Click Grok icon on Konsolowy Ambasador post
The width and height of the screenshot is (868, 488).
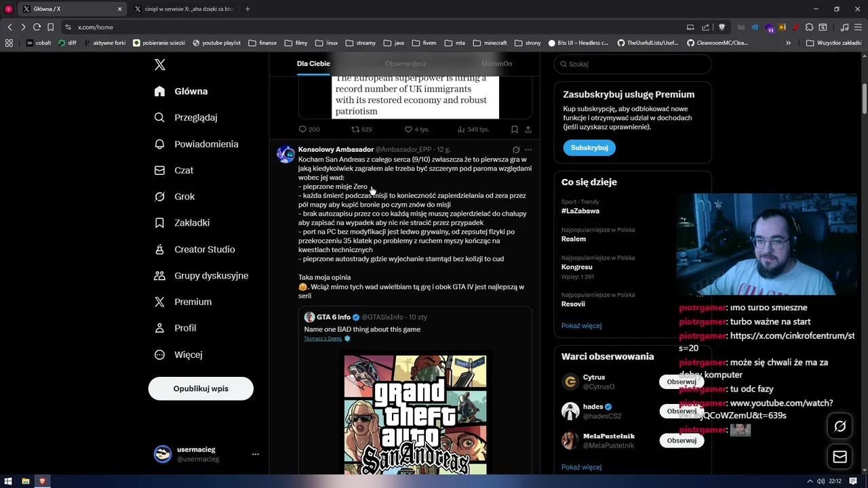[x=516, y=150]
